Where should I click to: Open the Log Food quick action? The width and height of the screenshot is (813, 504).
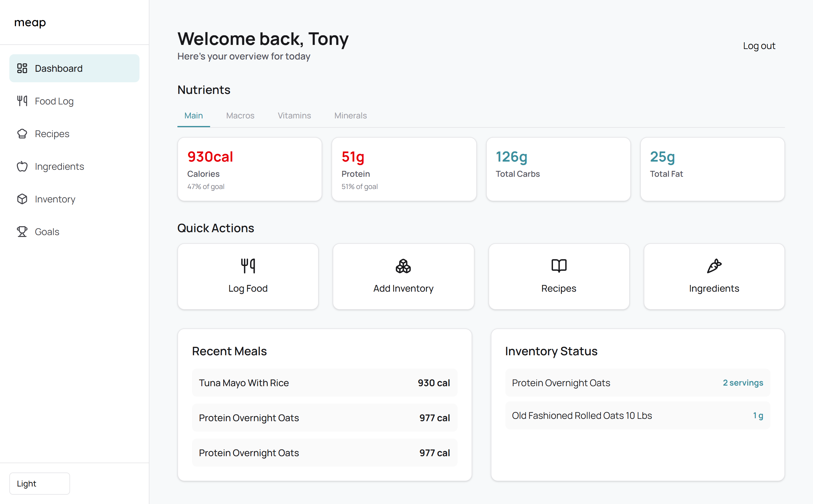click(x=248, y=276)
